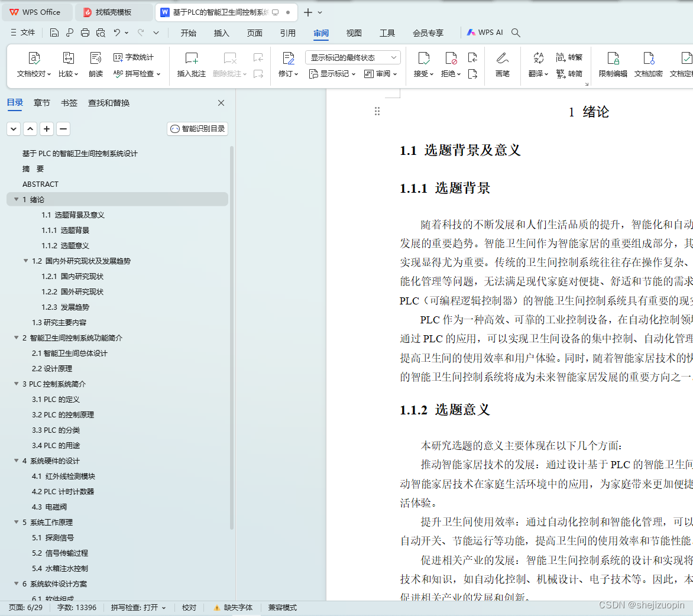
Task: Collapse the 2 智能卫生间控制系统功能简介 node
Action: (x=17, y=338)
